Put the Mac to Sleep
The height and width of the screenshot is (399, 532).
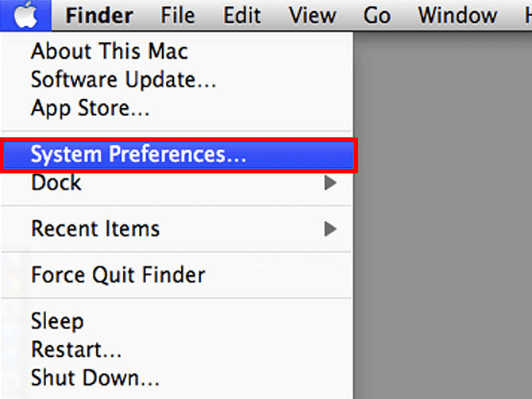tap(57, 321)
